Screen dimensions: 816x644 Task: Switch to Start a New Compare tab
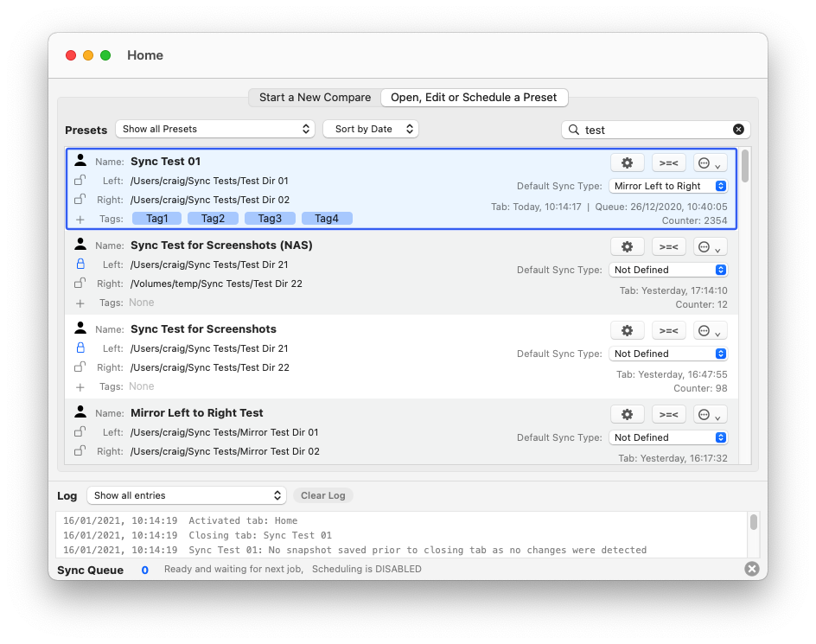315,98
